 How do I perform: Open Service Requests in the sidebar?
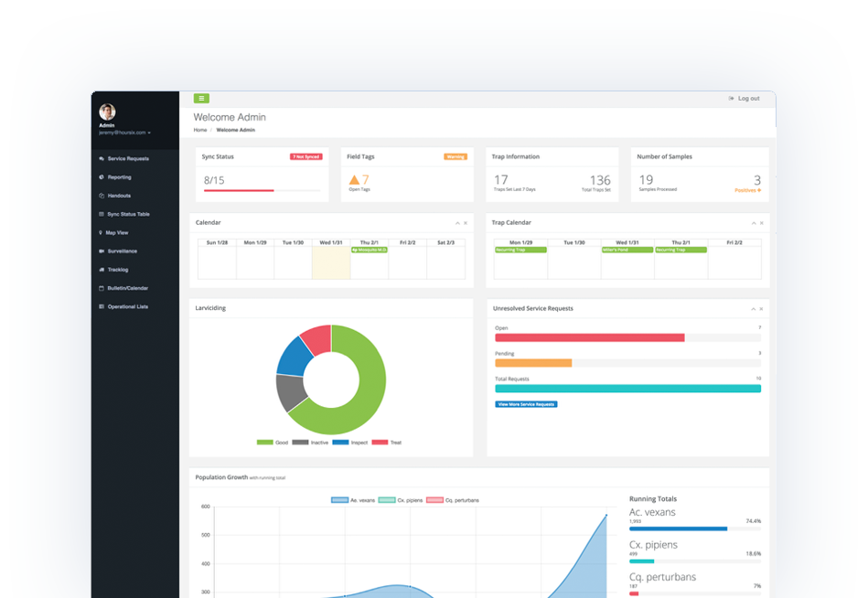click(x=127, y=159)
